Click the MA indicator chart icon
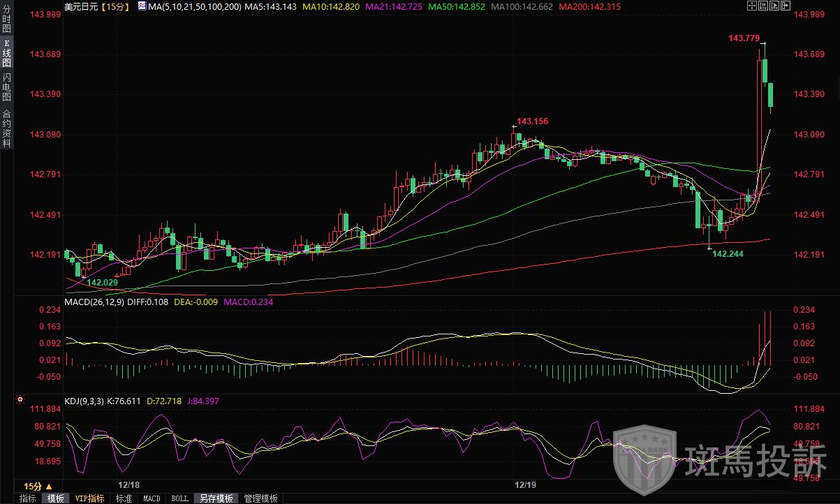Image resolution: width=840 pixels, height=504 pixels. click(x=142, y=6)
